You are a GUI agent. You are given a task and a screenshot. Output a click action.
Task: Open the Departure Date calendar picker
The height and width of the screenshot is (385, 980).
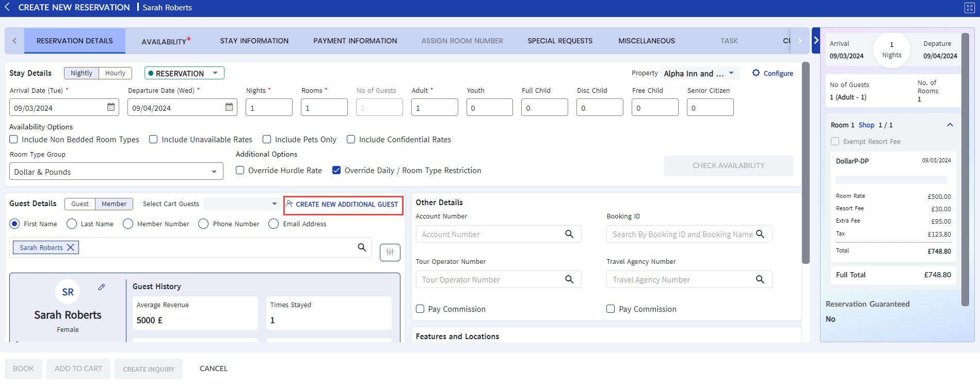click(x=229, y=107)
